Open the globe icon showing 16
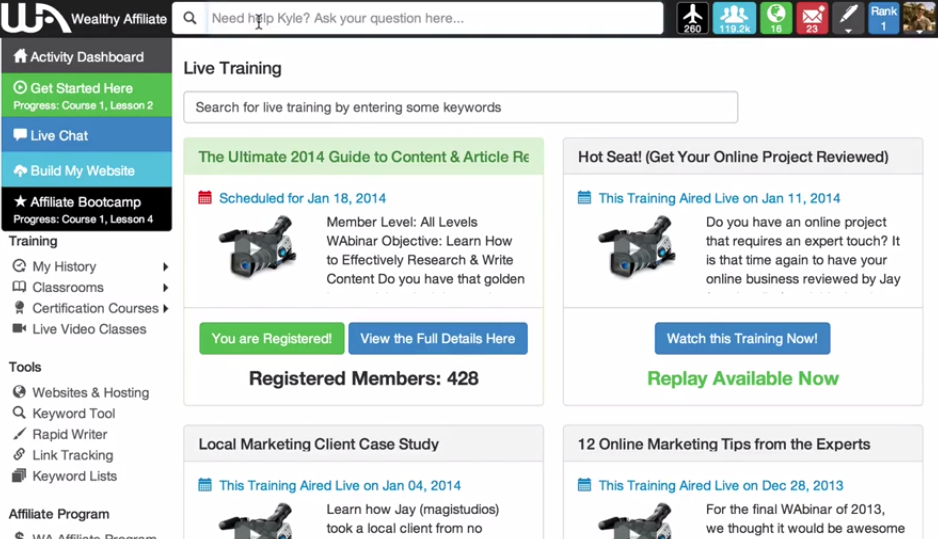Image resolution: width=938 pixels, height=539 pixels. (x=776, y=18)
